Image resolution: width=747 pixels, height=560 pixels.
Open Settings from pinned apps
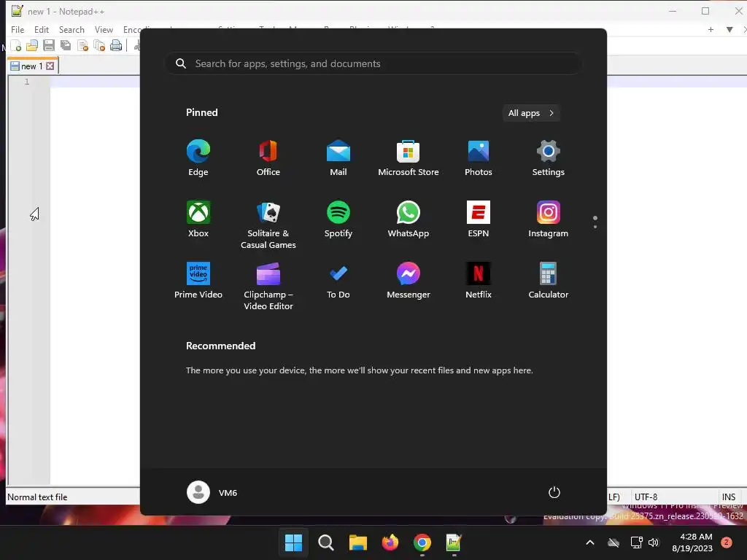[x=549, y=158]
